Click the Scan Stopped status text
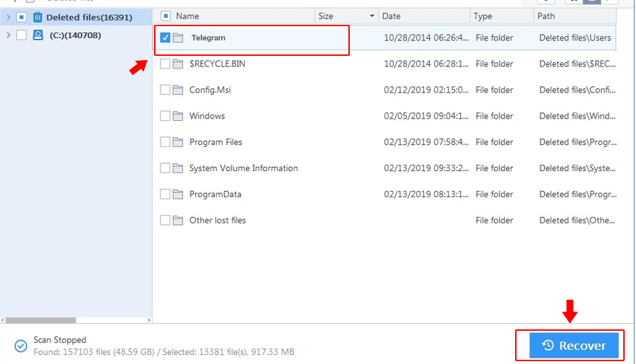 click(59, 340)
